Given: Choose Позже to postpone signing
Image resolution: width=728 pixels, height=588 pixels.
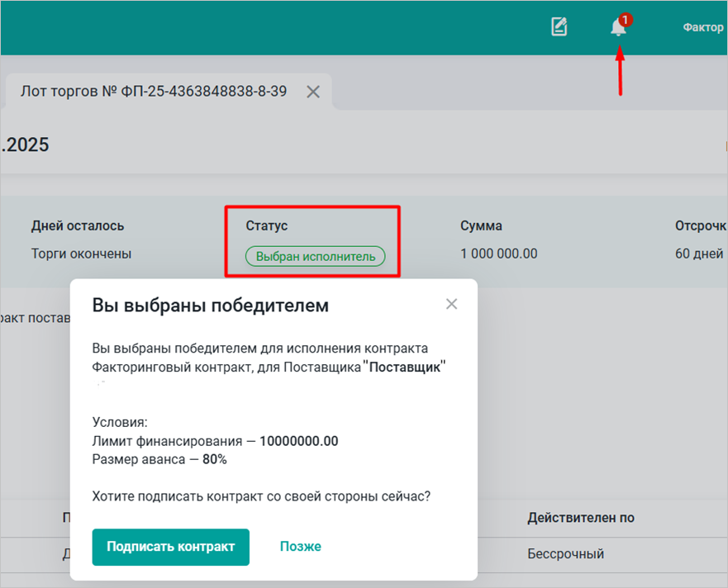Looking at the screenshot, I should (x=300, y=547).
